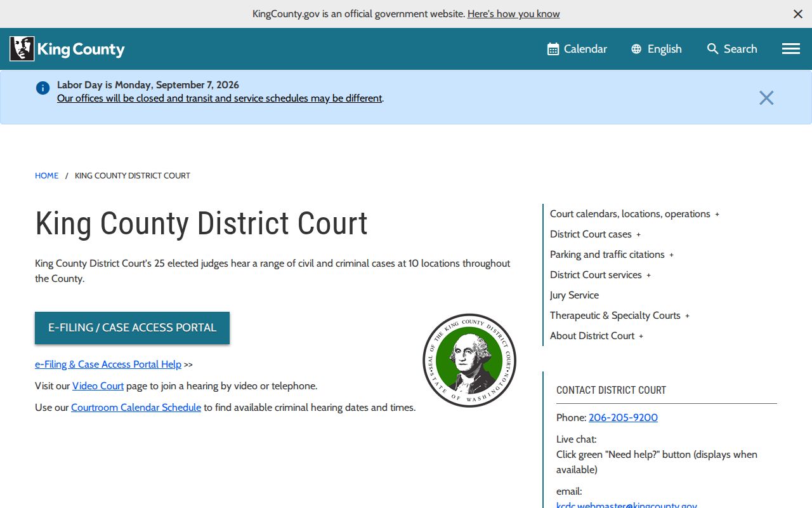Open the English language selector
Image resolution: width=812 pixels, height=508 pixels.
click(657, 49)
